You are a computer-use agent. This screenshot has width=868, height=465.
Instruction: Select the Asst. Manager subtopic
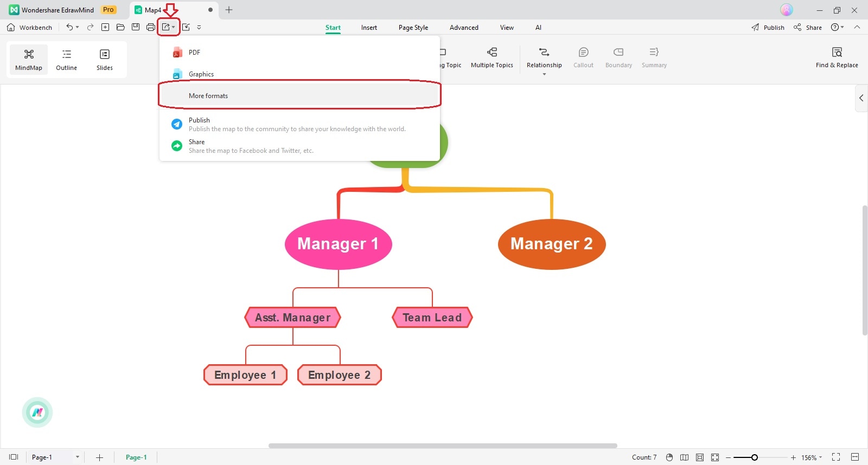click(x=293, y=318)
